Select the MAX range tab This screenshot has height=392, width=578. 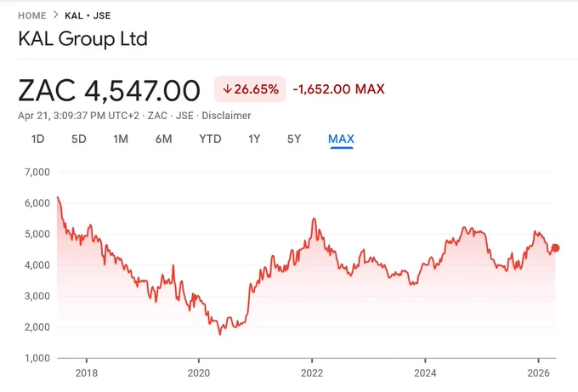[342, 139]
